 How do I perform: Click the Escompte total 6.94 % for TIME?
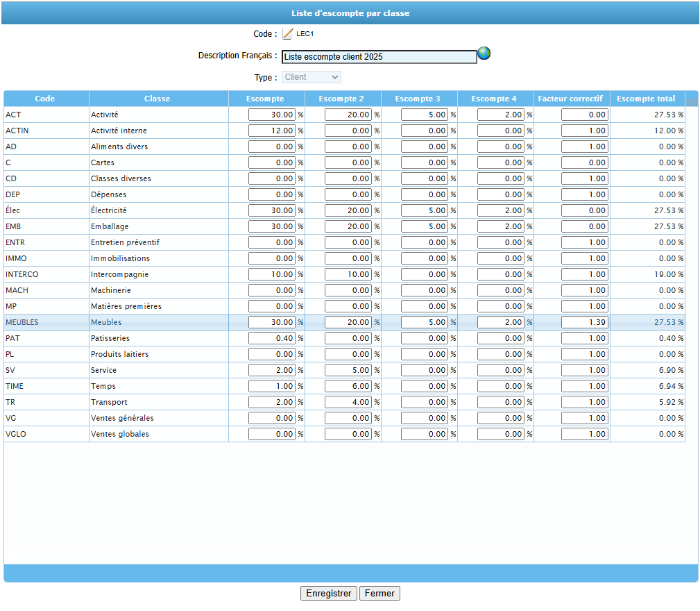[671, 386]
